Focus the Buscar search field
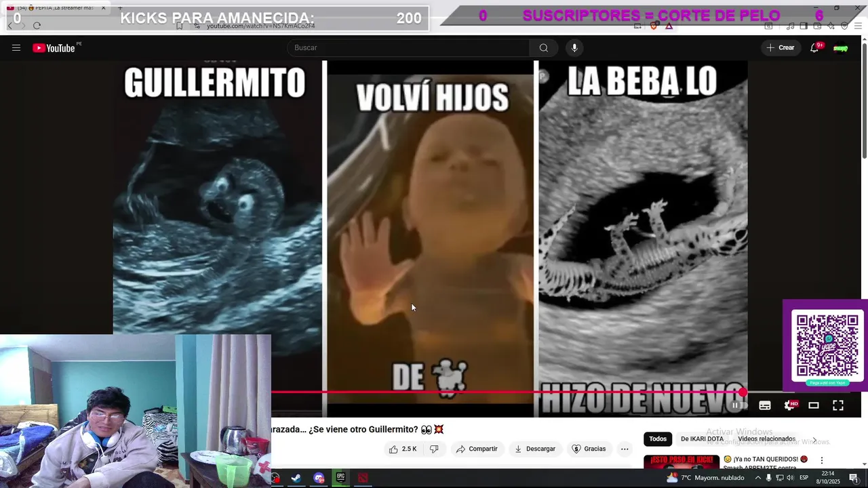 (x=408, y=48)
